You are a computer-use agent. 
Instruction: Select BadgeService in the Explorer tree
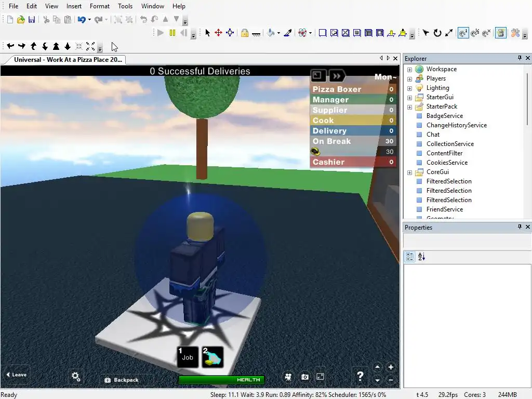445,116
